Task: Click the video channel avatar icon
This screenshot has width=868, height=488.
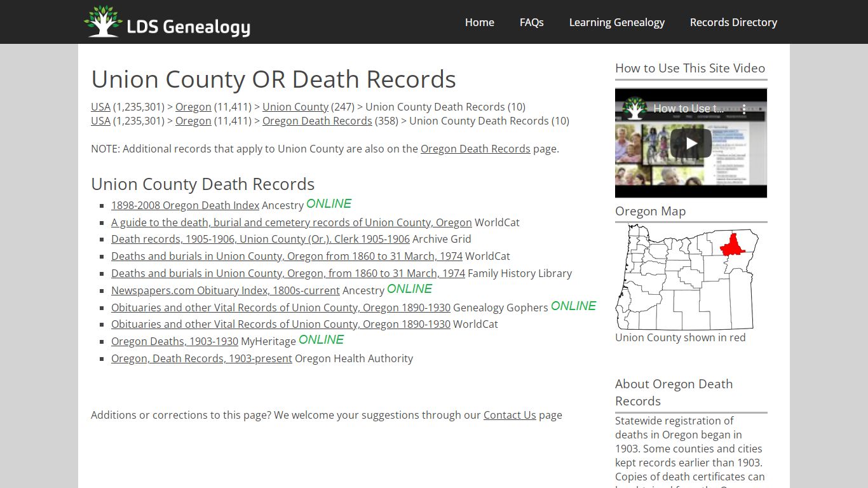Action: pos(634,108)
